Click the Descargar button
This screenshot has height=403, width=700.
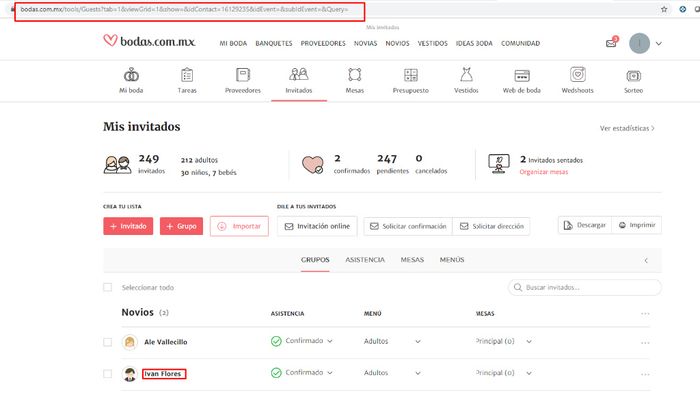583,226
